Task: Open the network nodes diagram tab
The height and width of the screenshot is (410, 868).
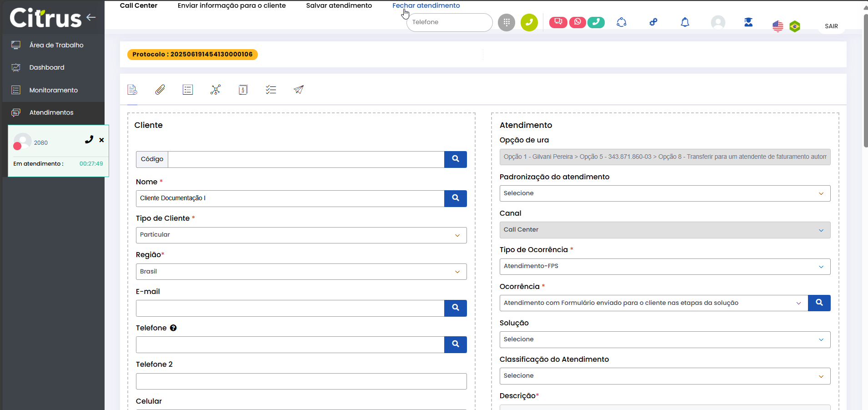Action: pyautogui.click(x=216, y=90)
